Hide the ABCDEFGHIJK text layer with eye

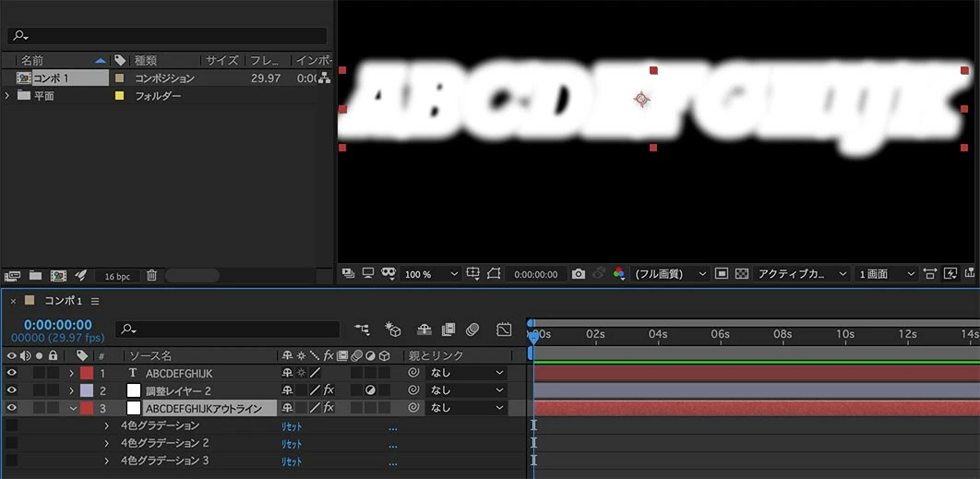pos(12,373)
